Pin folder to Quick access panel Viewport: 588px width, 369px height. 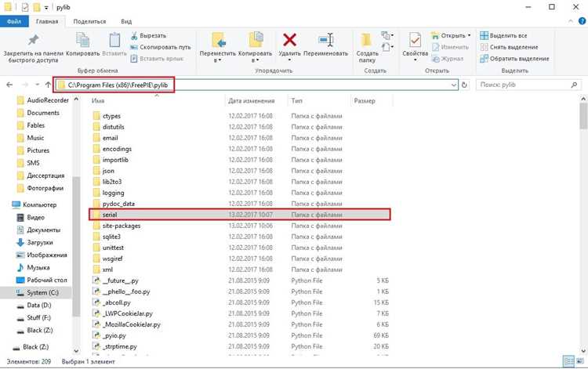[x=34, y=49]
